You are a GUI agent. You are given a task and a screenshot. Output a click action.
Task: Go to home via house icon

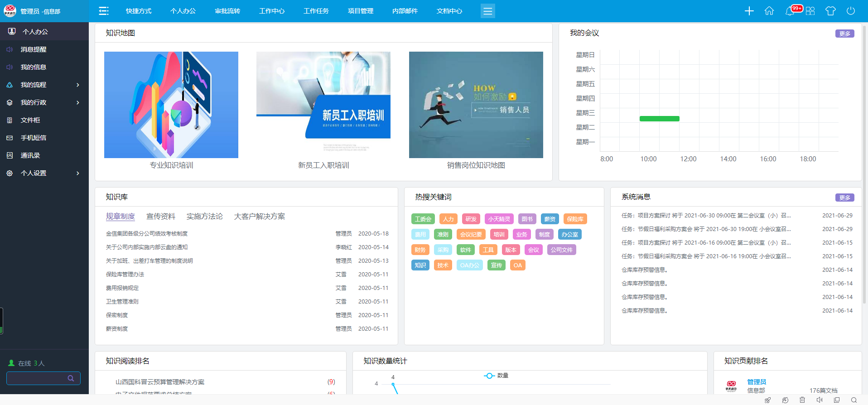[x=769, y=11]
